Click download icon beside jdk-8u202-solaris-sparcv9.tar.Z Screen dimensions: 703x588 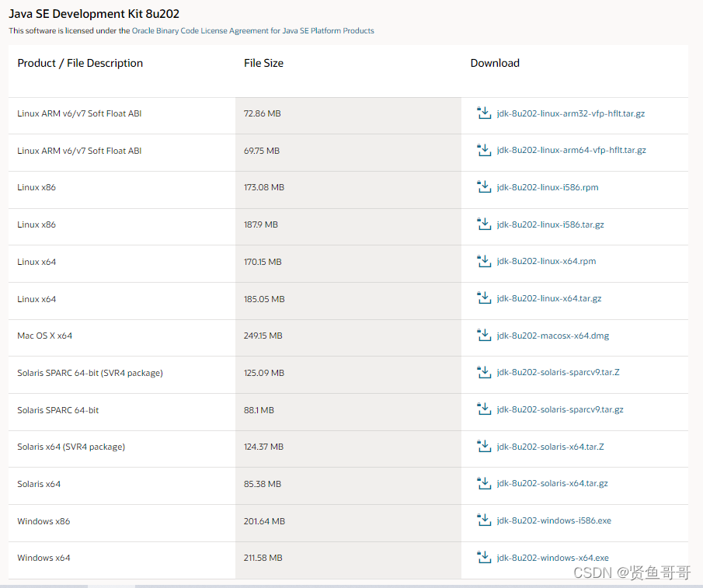pyautogui.click(x=484, y=372)
